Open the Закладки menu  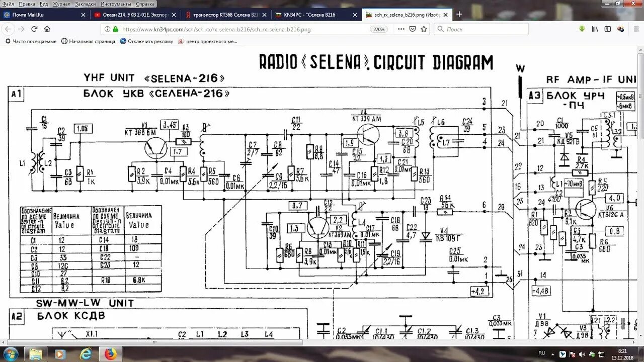coord(86,4)
